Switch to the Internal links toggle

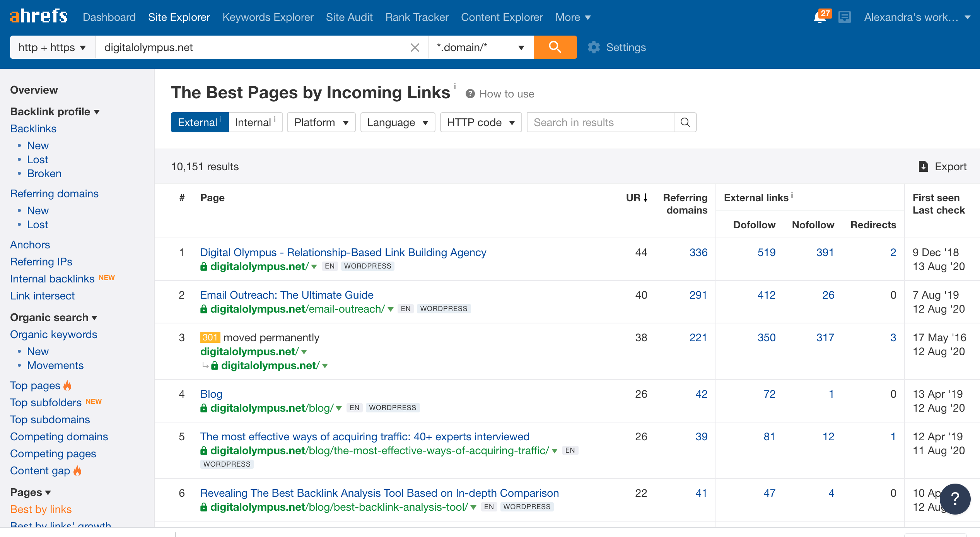point(255,122)
